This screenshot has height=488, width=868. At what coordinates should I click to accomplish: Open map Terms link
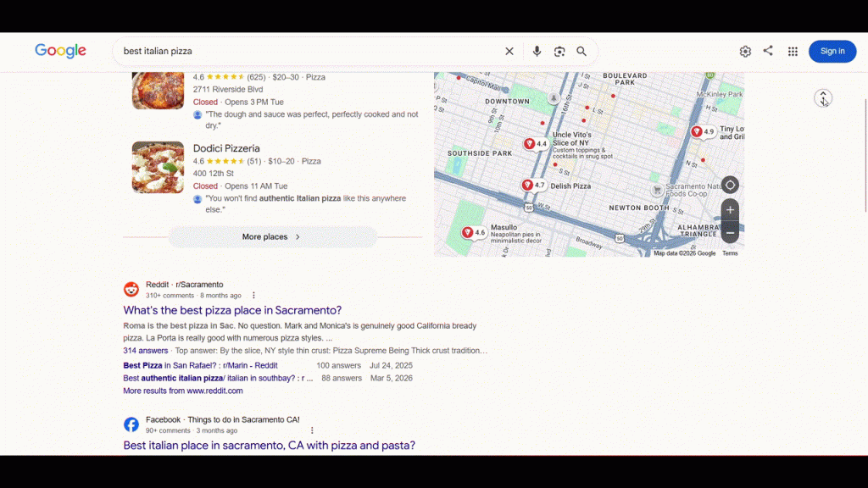pos(730,253)
